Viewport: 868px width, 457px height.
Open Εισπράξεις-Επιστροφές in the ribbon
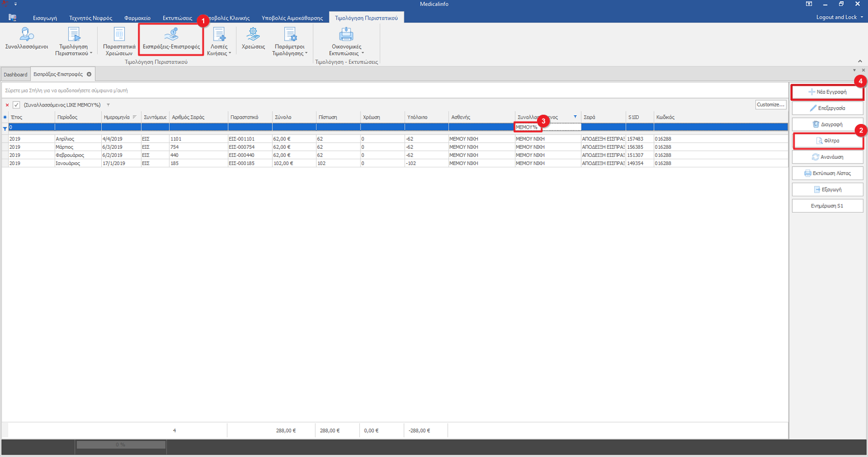coord(171,39)
